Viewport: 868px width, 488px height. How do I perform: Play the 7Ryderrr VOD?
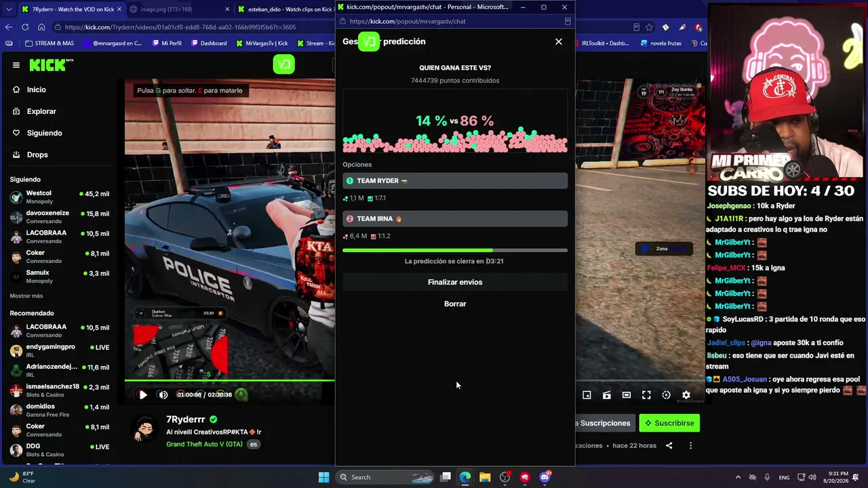[142, 394]
